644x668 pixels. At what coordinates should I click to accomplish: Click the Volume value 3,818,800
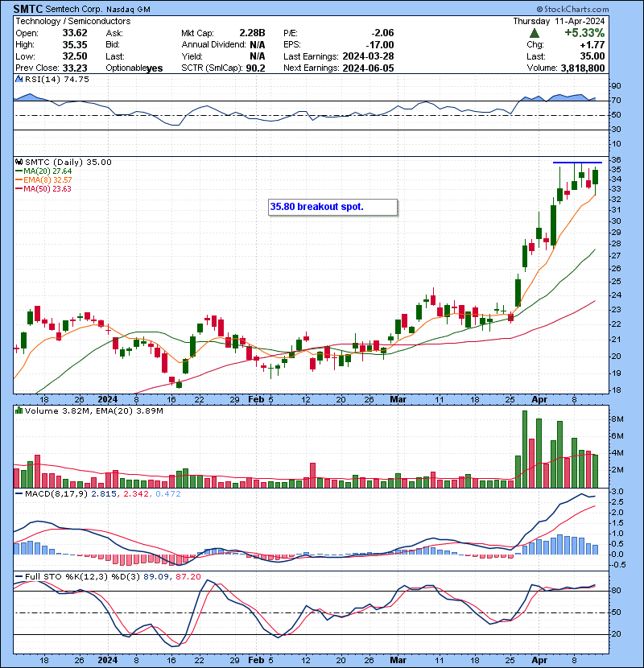[x=583, y=68]
